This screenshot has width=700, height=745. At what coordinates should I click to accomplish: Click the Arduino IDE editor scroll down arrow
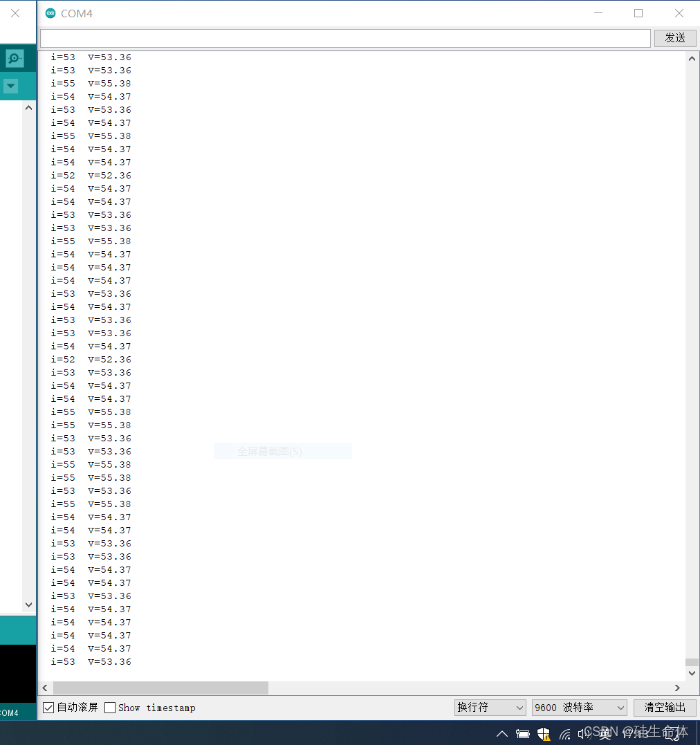pyautogui.click(x=28, y=605)
